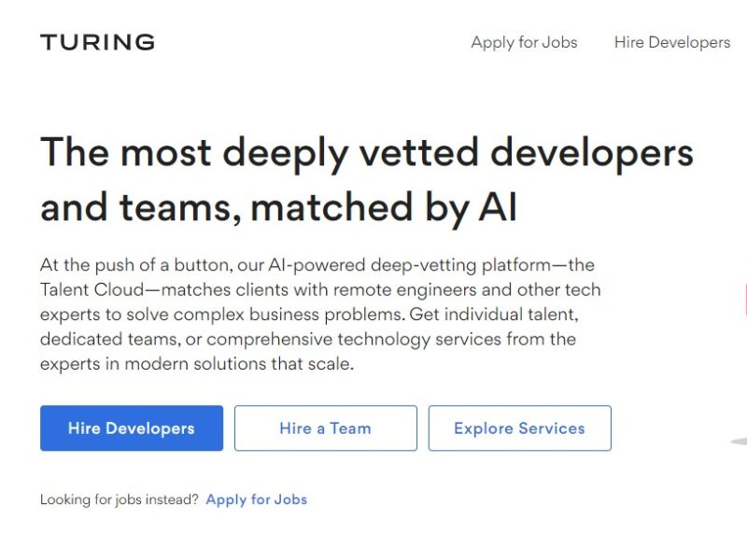
Task: Click the headline line "The most deeply vetted developers"
Action: point(367,153)
